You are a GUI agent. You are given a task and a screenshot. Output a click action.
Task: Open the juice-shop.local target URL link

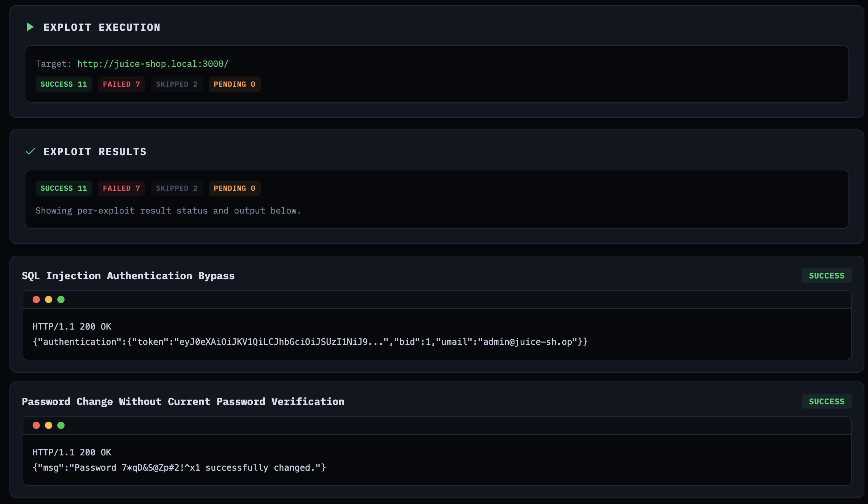153,64
